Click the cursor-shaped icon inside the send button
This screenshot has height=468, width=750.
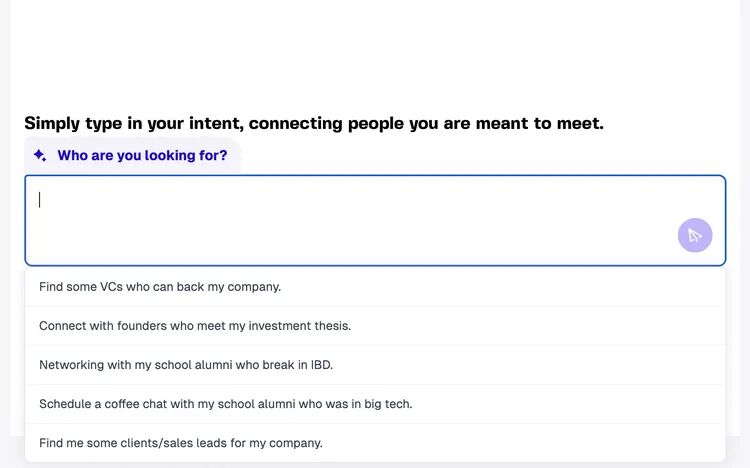coord(695,236)
